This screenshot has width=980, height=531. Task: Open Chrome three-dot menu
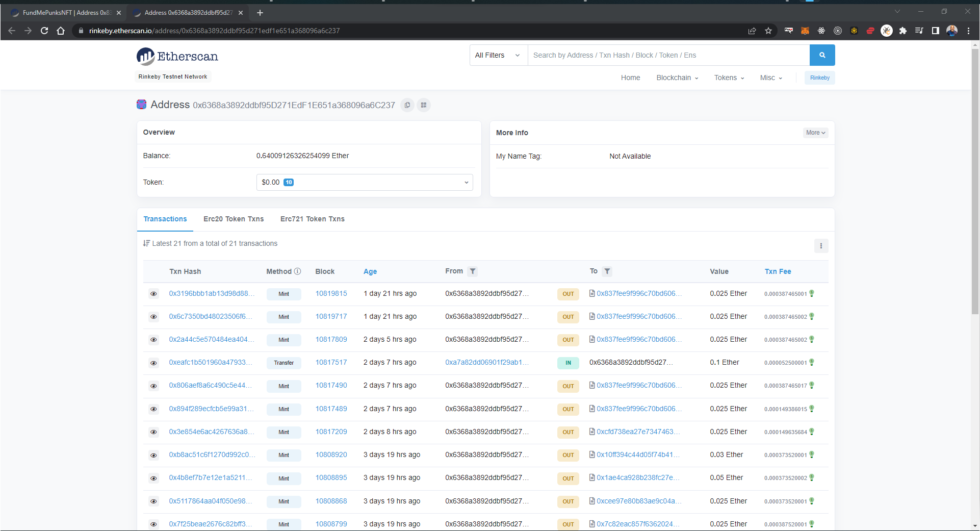[x=968, y=31]
